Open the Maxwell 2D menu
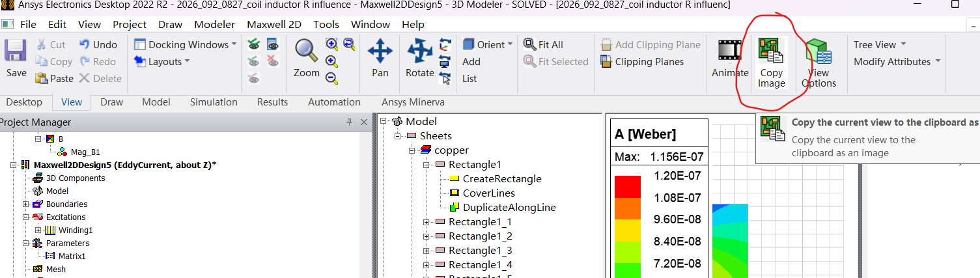This screenshot has height=278, width=980. [x=273, y=24]
